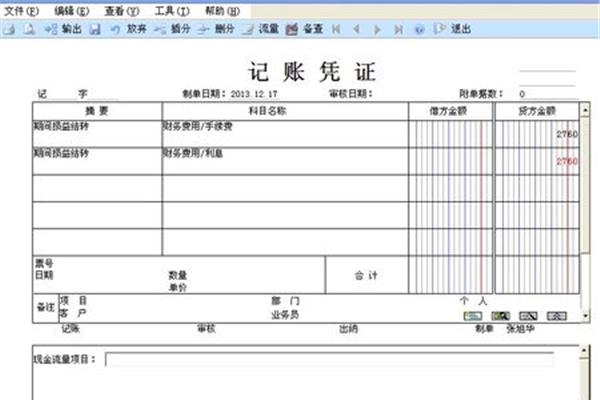Click the 摘要 column header
The height and width of the screenshot is (400, 600).
[x=97, y=111]
